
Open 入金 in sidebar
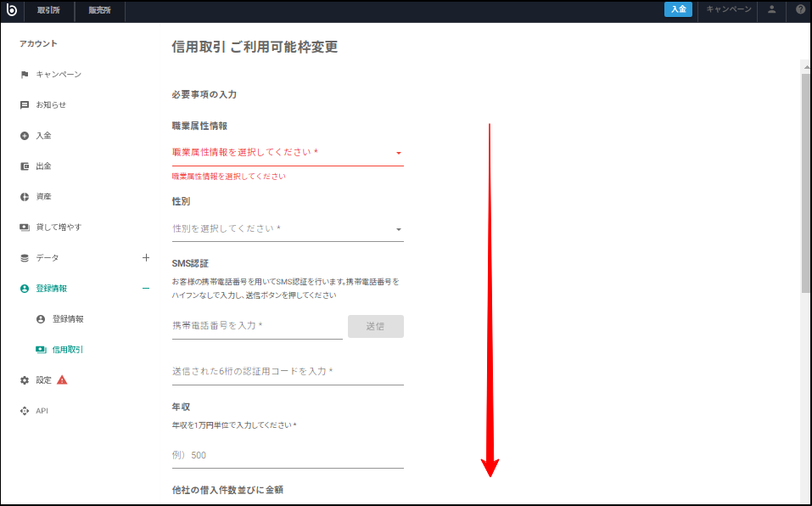[43, 136]
